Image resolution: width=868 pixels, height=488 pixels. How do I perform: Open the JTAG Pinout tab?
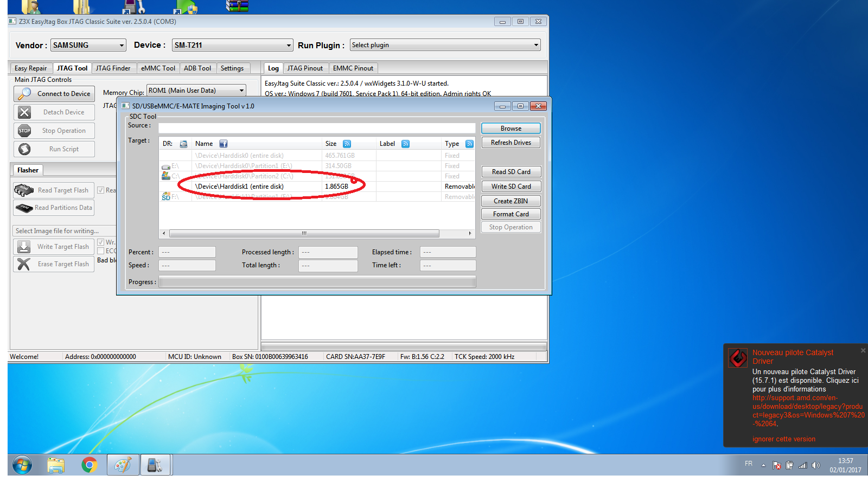[x=305, y=68]
